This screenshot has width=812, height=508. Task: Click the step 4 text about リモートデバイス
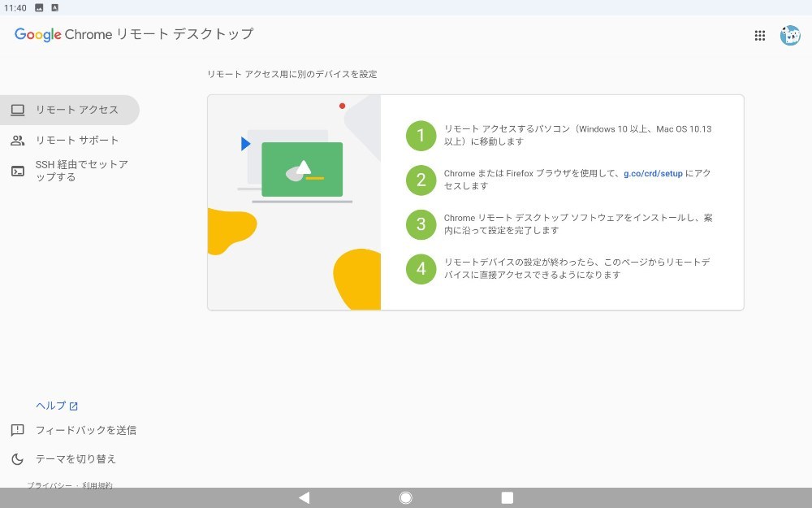tap(577, 268)
